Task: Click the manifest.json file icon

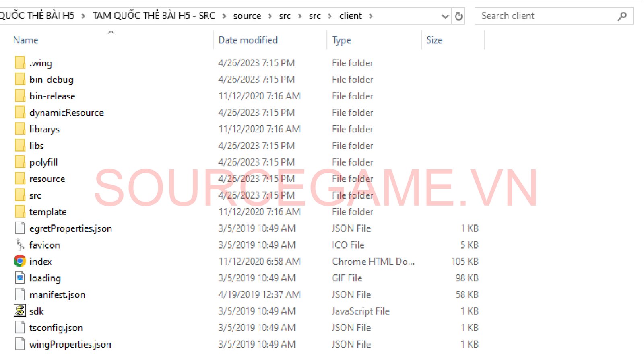Action: [x=20, y=294]
